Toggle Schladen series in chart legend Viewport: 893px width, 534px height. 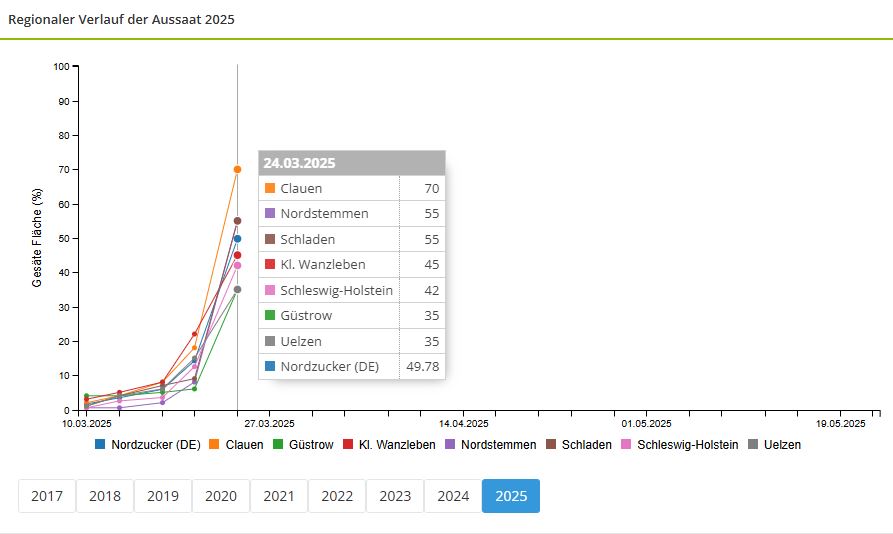point(579,445)
